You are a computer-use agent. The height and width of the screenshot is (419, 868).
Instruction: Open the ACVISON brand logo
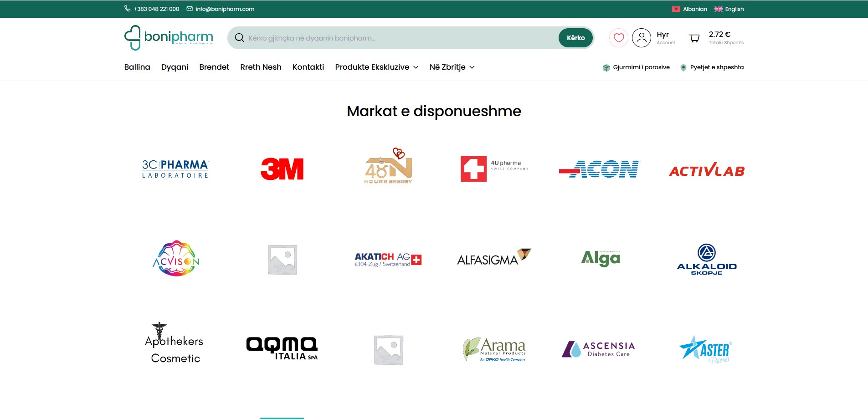tap(176, 259)
